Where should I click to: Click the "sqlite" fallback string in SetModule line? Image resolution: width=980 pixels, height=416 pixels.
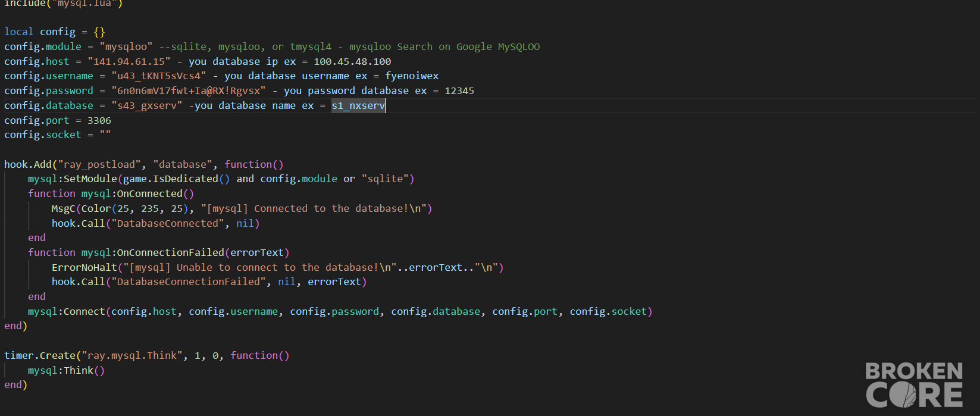pos(385,179)
